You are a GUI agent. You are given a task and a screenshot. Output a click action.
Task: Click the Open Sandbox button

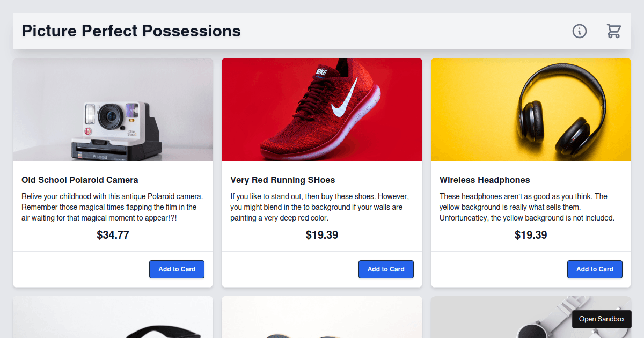pos(602,319)
